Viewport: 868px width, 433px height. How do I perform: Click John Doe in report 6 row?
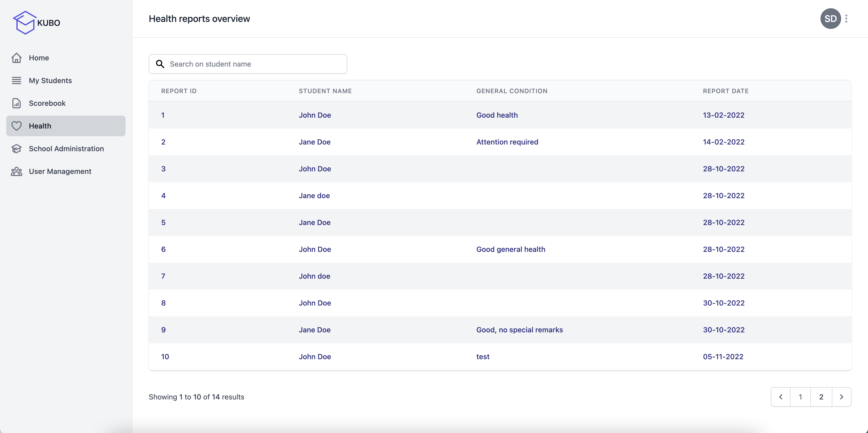tap(315, 249)
